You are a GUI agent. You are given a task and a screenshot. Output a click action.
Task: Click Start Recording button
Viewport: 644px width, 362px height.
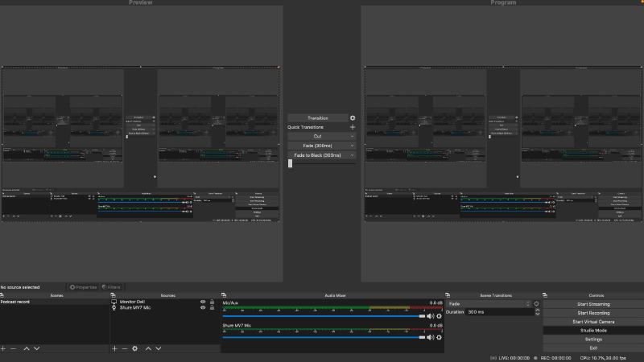tap(592, 313)
